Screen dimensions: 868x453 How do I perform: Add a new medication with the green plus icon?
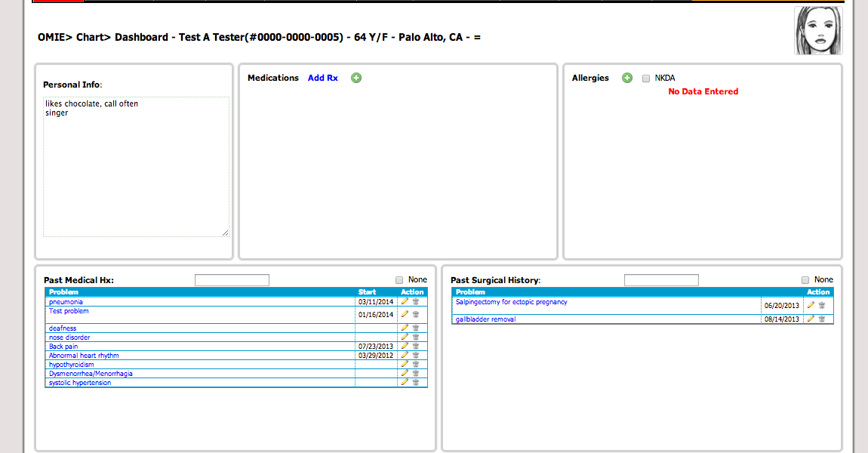[356, 78]
